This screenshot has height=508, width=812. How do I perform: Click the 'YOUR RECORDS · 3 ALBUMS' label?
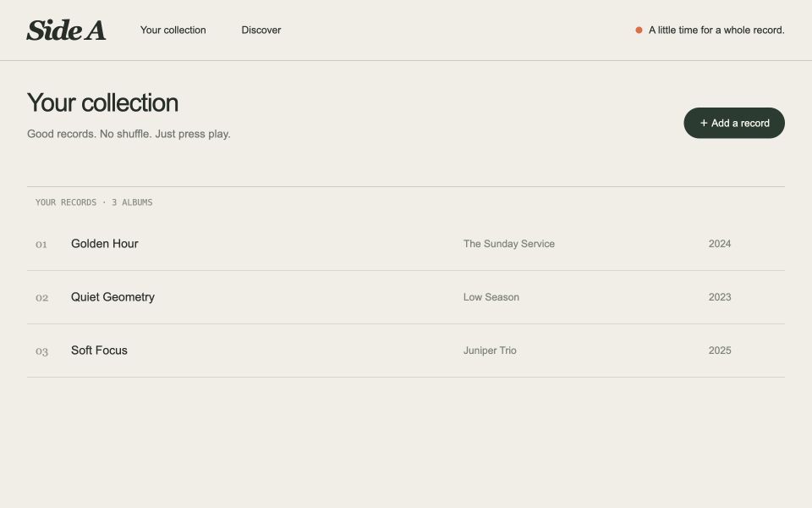click(94, 202)
